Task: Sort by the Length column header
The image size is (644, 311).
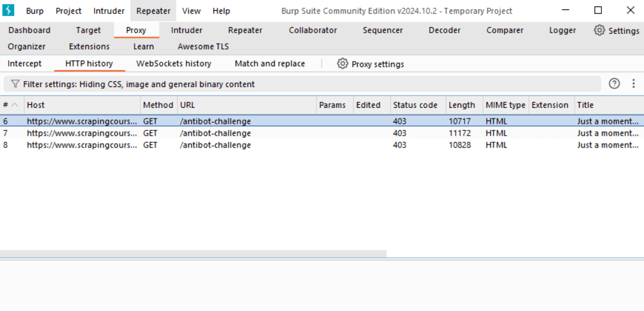Action: tap(465, 105)
